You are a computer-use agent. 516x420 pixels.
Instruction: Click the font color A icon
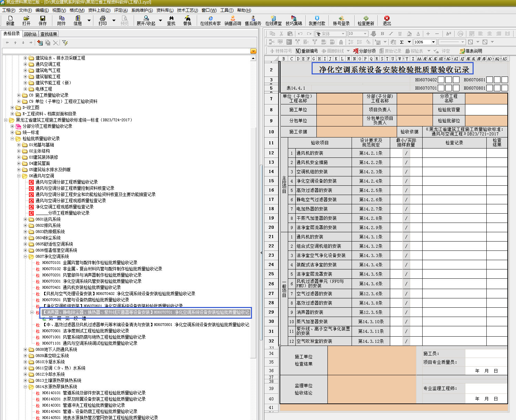point(418,33)
